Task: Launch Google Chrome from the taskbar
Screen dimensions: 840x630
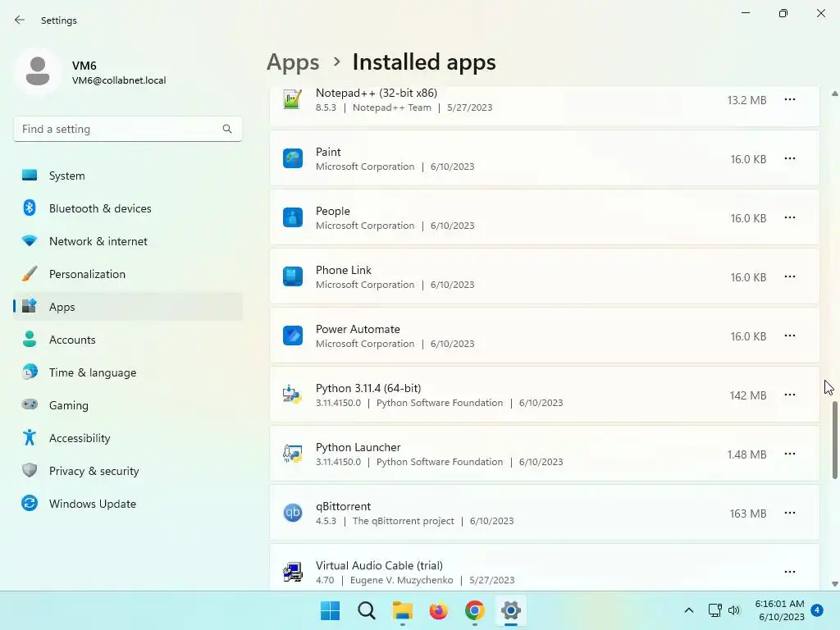Action: [x=475, y=610]
